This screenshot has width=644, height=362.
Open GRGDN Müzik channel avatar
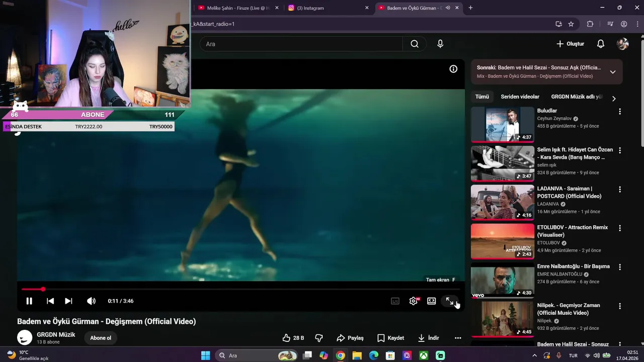pyautogui.click(x=25, y=338)
